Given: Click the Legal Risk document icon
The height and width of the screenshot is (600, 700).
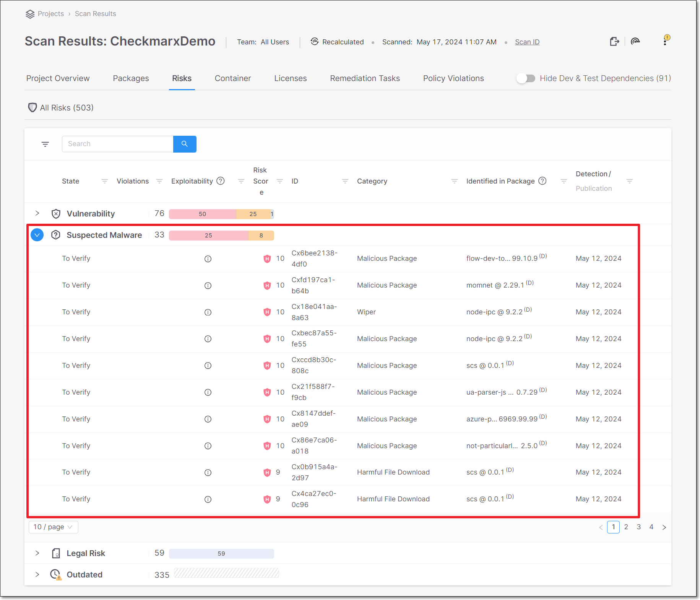Looking at the screenshot, I should [56, 553].
